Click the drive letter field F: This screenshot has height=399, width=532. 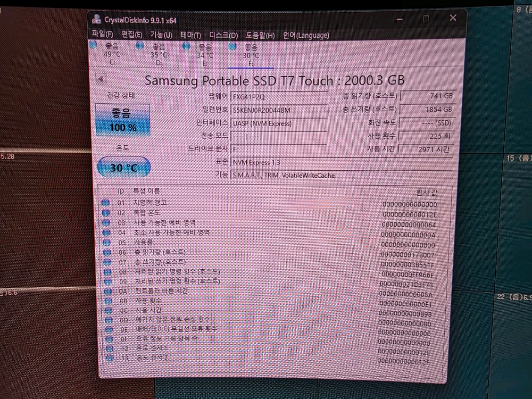pos(279,149)
